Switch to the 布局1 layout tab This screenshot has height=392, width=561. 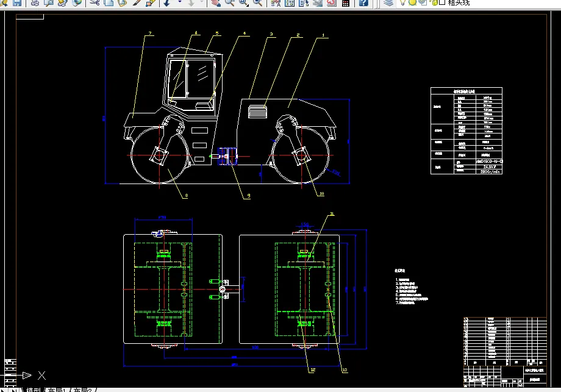pyautogui.click(x=57, y=390)
